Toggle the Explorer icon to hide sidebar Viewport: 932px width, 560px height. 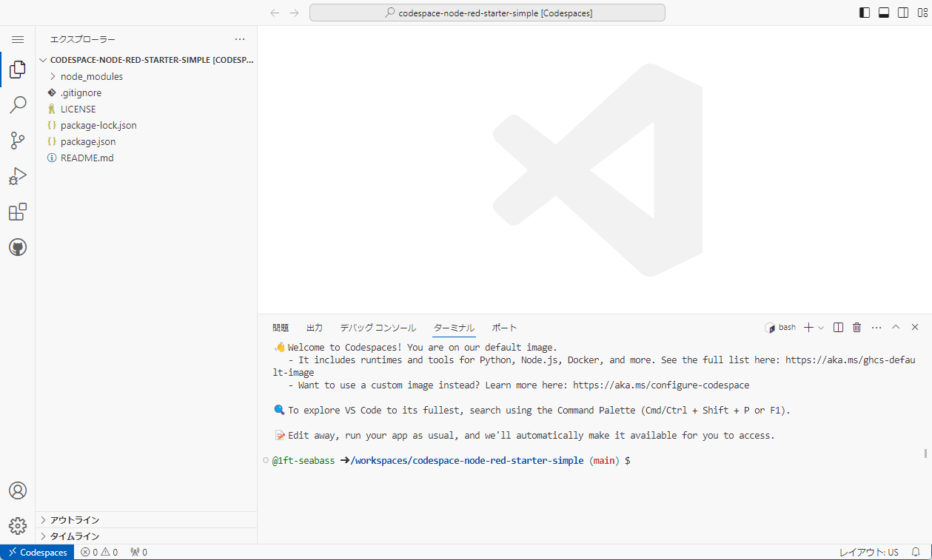18,70
